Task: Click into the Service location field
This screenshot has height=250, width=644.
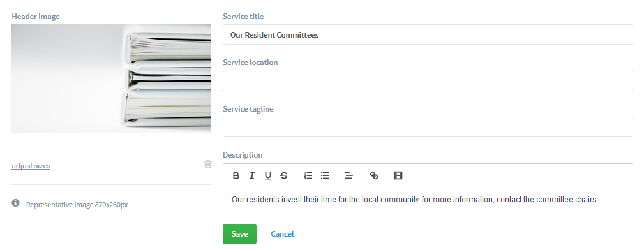Action: (428, 81)
